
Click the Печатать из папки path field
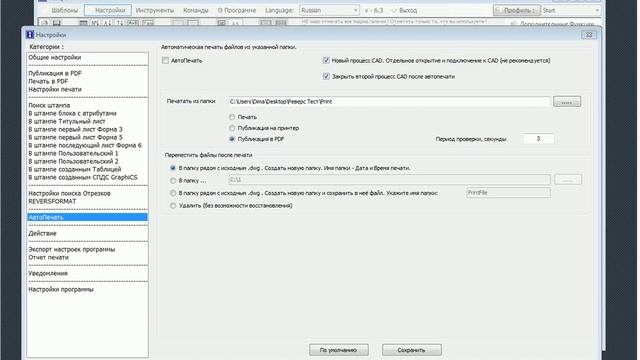coord(389,102)
